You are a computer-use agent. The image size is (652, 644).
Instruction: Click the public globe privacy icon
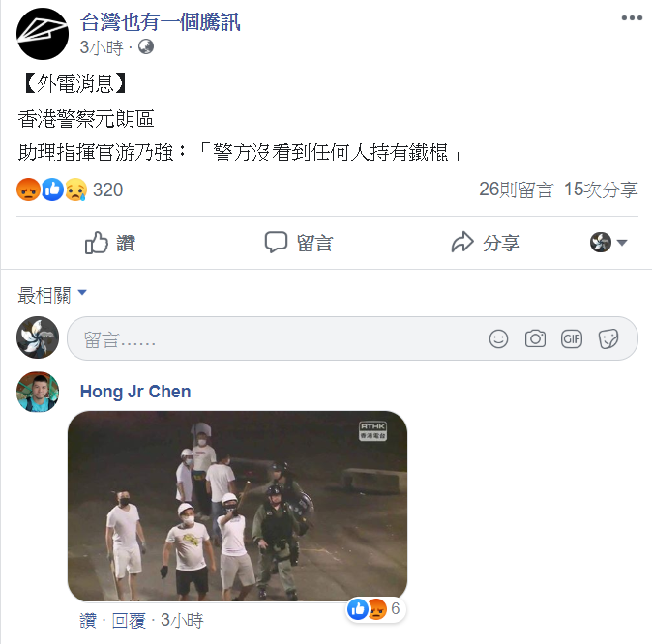(x=146, y=47)
